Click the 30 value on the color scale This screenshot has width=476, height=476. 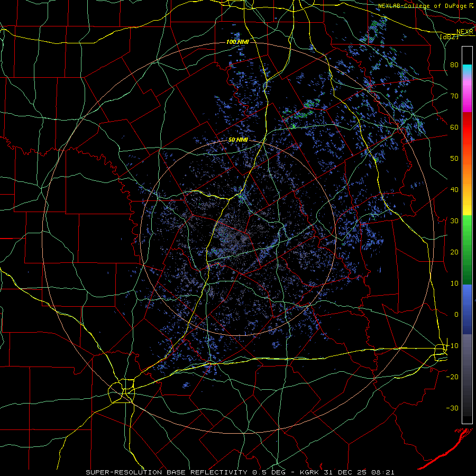[454, 221]
